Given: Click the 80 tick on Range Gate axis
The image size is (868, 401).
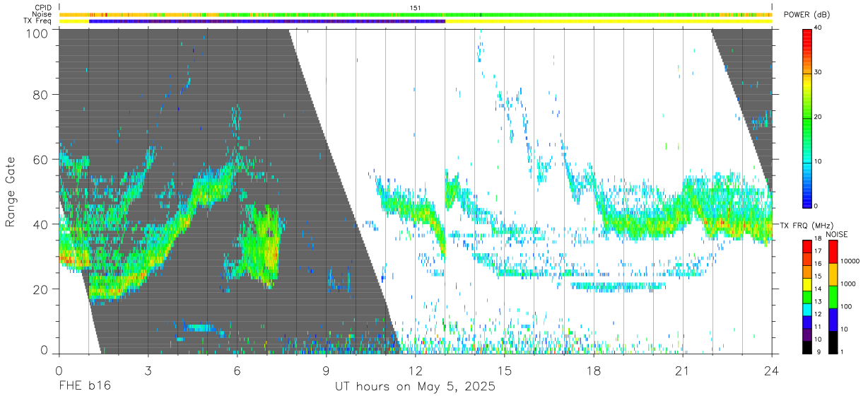Looking at the screenshot, I should tap(42, 95).
